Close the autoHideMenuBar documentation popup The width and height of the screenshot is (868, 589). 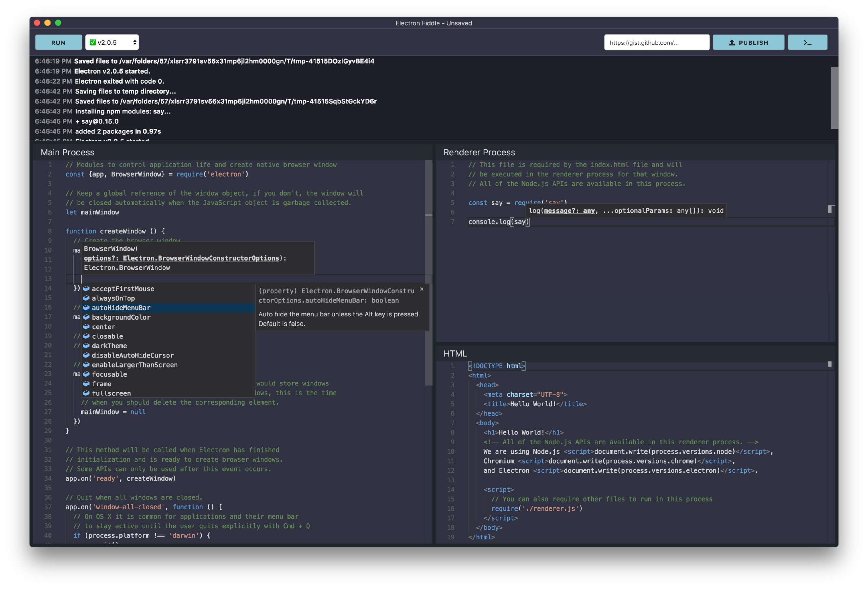(422, 289)
